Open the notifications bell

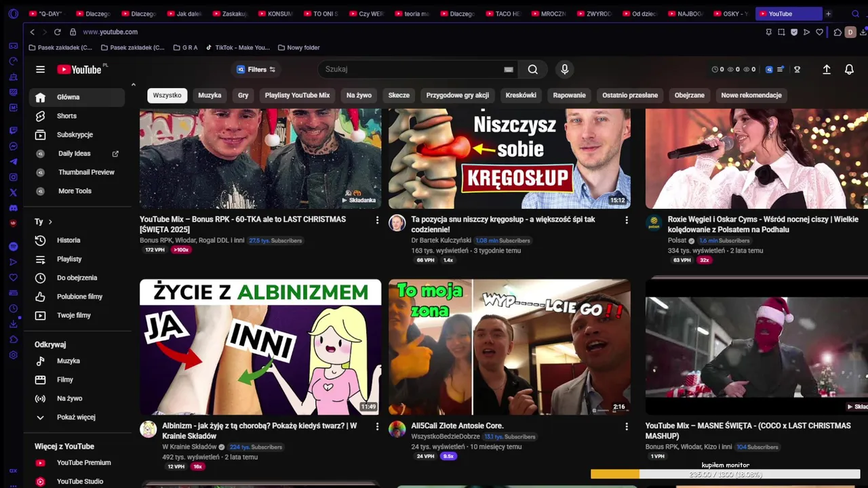point(849,69)
